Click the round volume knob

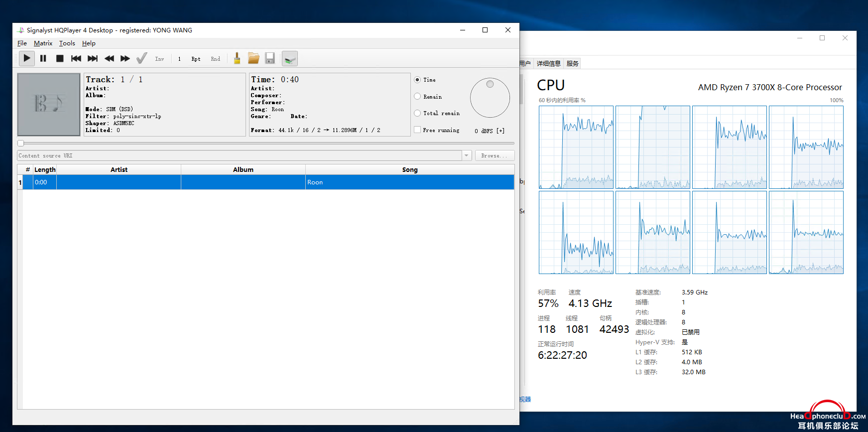point(490,98)
